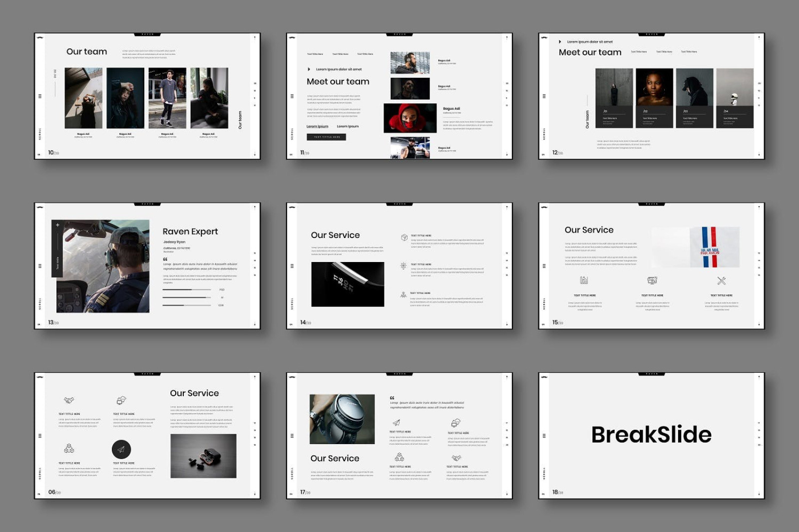Select the first Text Title Here tab on slide 11
The height and width of the screenshot is (532, 799).
click(315, 54)
